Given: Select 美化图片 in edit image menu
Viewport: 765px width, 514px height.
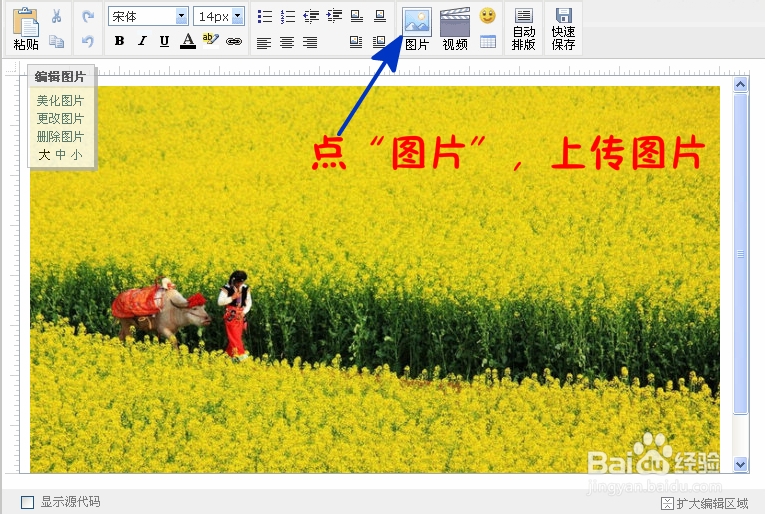Looking at the screenshot, I should (60, 100).
